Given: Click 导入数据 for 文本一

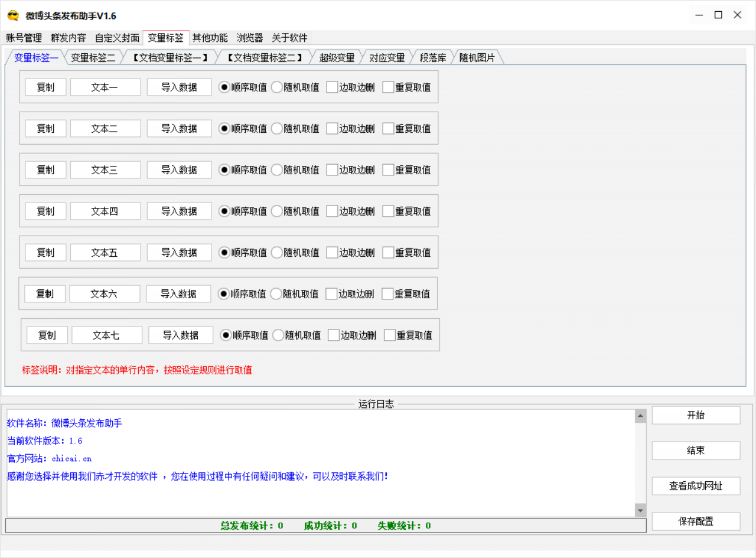Looking at the screenshot, I should point(179,87).
